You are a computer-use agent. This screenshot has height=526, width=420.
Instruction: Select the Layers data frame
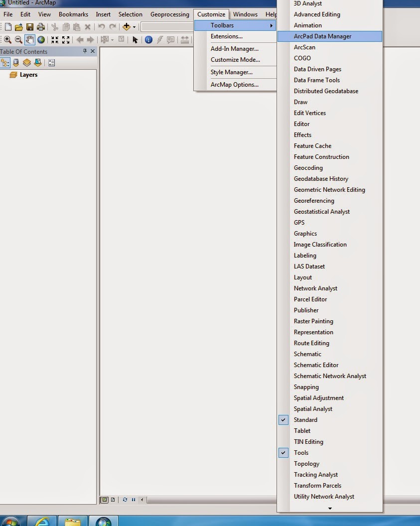tap(28, 75)
